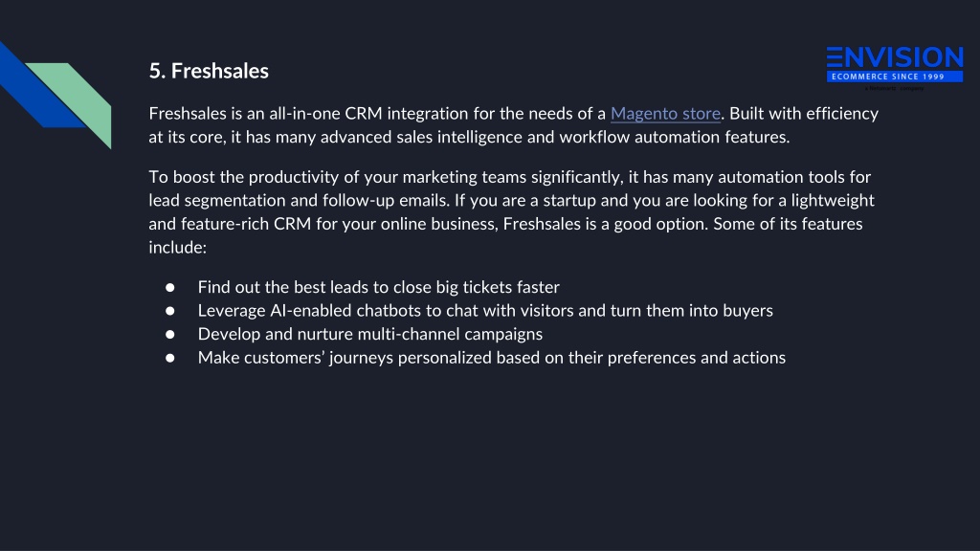Image resolution: width=980 pixels, height=551 pixels.
Task: Click the Find out the best leads bullet
Action: click(x=378, y=287)
